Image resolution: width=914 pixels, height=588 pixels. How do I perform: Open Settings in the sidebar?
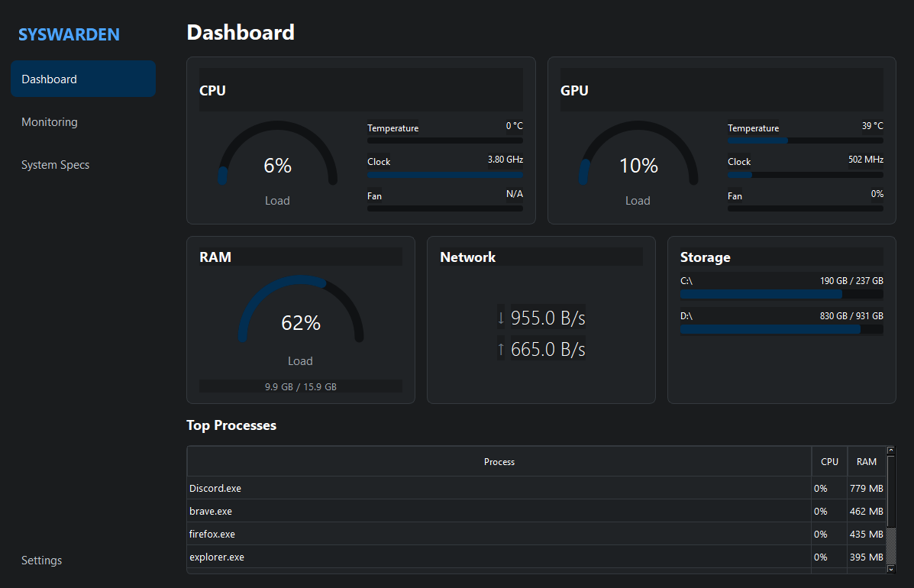[41, 560]
